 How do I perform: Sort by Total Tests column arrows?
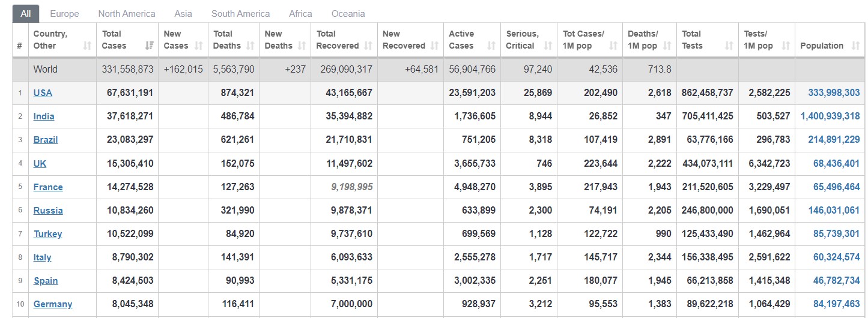tap(729, 46)
